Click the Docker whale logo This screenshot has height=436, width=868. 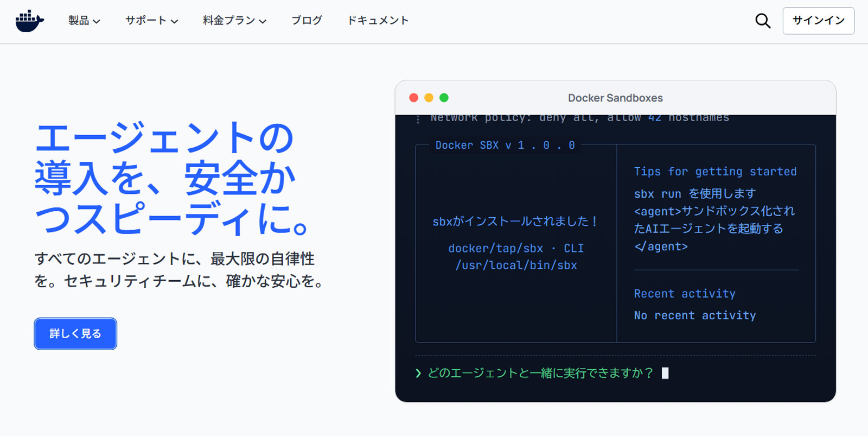coord(30,21)
